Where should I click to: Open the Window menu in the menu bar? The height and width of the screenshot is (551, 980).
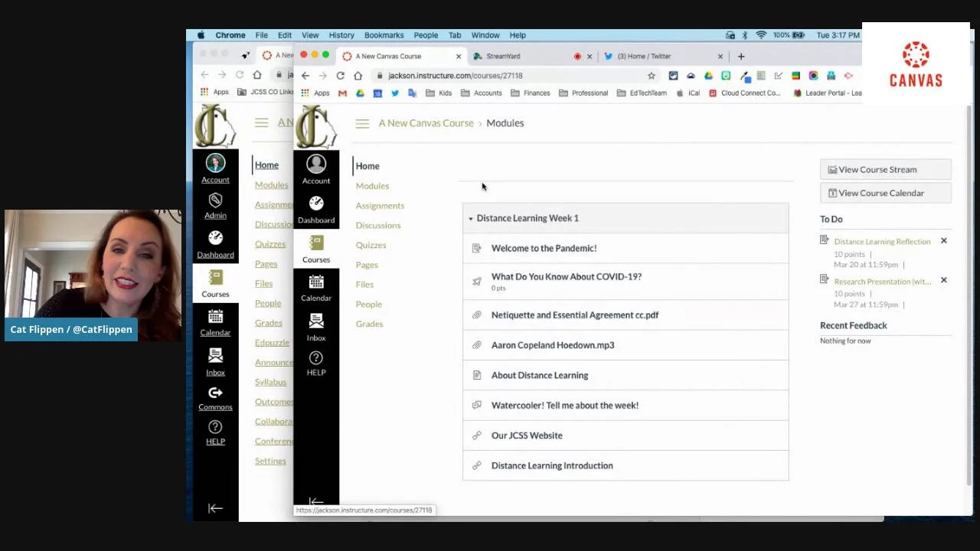[485, 35]
